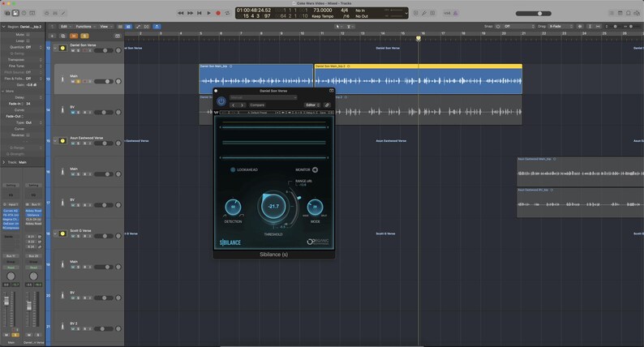Toggle the region Mute checkbox
Viewport: 644px width, 347px height.
tap(28, 35)
